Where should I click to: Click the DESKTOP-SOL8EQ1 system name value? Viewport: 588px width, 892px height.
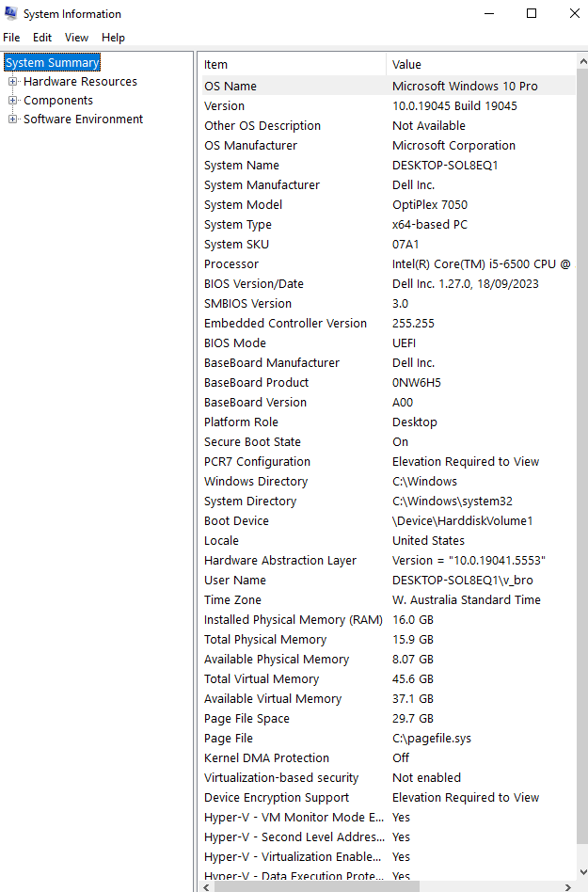pos(445,165)
